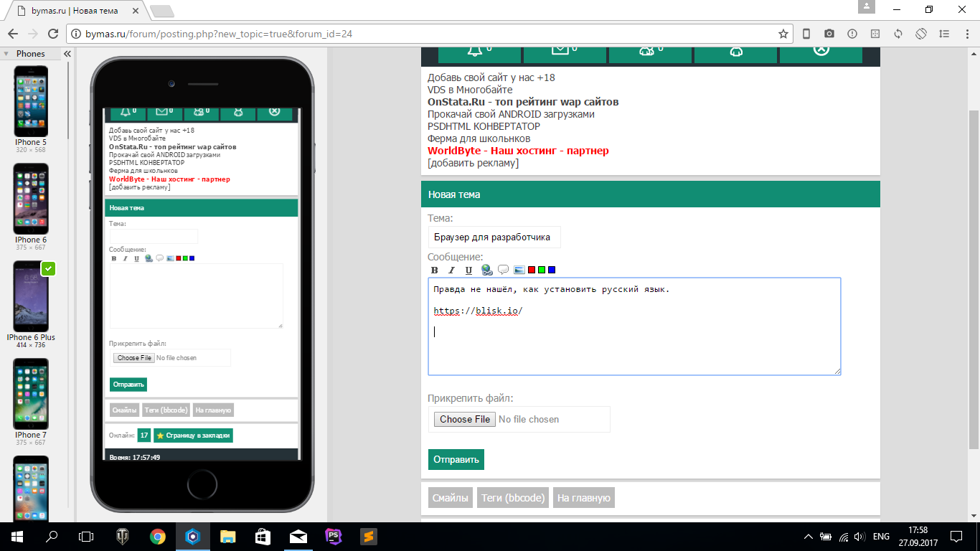Pick the red text color swatch

(x=532, y=270)
